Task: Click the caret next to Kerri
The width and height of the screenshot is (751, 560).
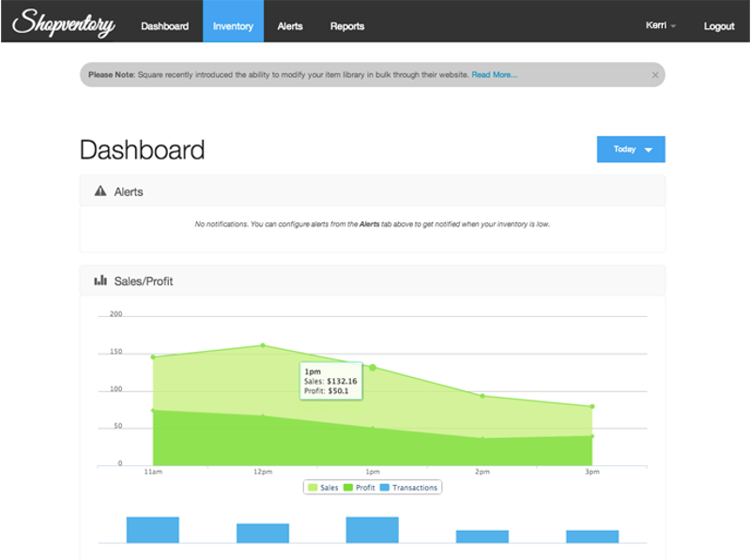Action: 675,26
